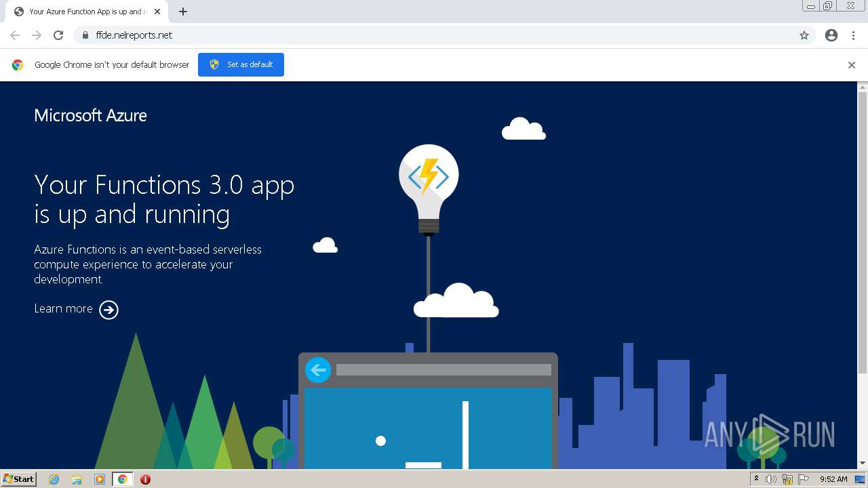868x488 pixels.
Task: Click the Action Center flag icon
Action: (x=803, y=479)
